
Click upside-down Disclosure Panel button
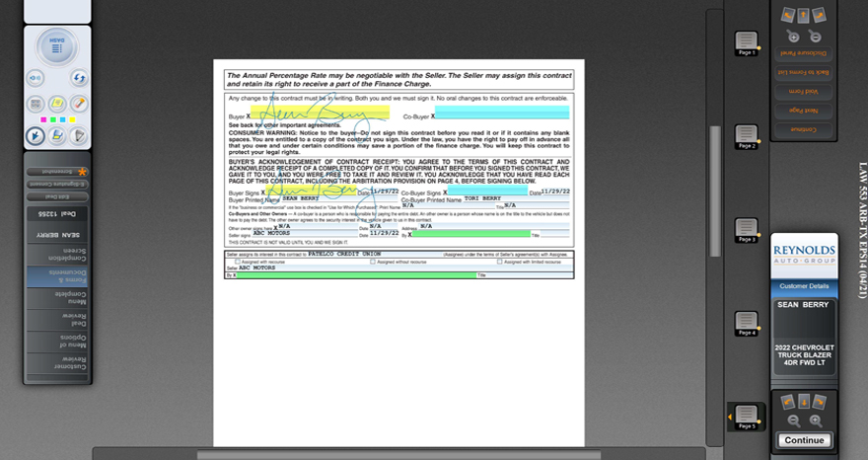point(803,53)
